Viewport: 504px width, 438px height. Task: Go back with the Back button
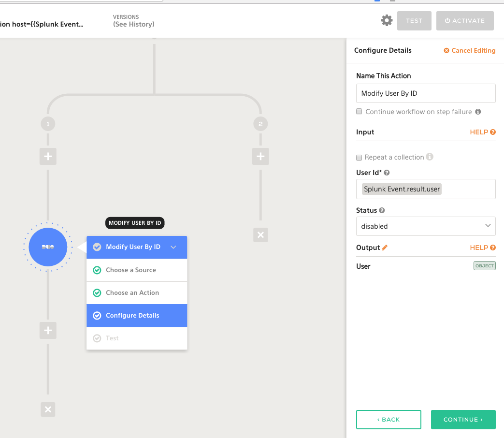click(389, 420)
